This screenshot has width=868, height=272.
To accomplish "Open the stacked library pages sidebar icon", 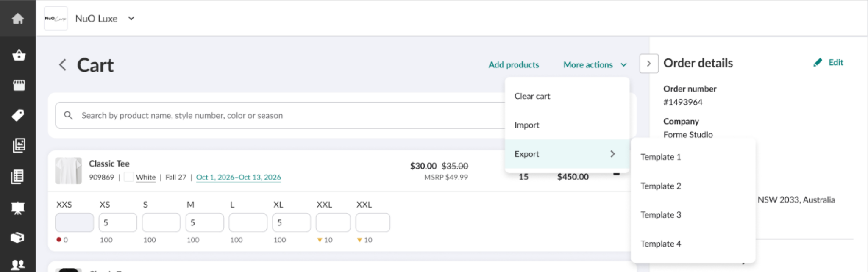I will pos(19,145).
